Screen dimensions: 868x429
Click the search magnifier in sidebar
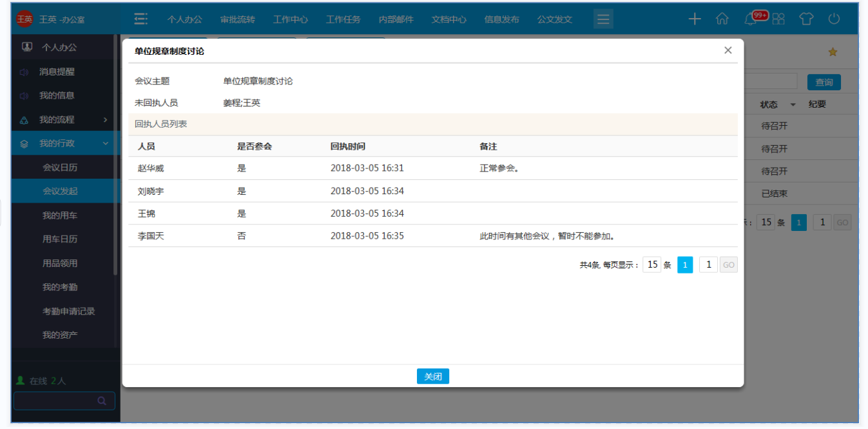coord(102,401)
